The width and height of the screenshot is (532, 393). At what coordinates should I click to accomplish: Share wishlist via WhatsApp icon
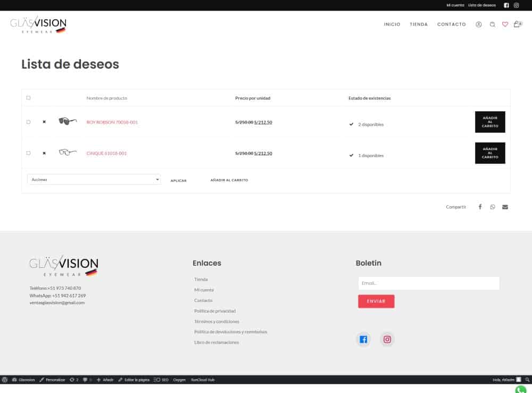click(x=493, y=207)
